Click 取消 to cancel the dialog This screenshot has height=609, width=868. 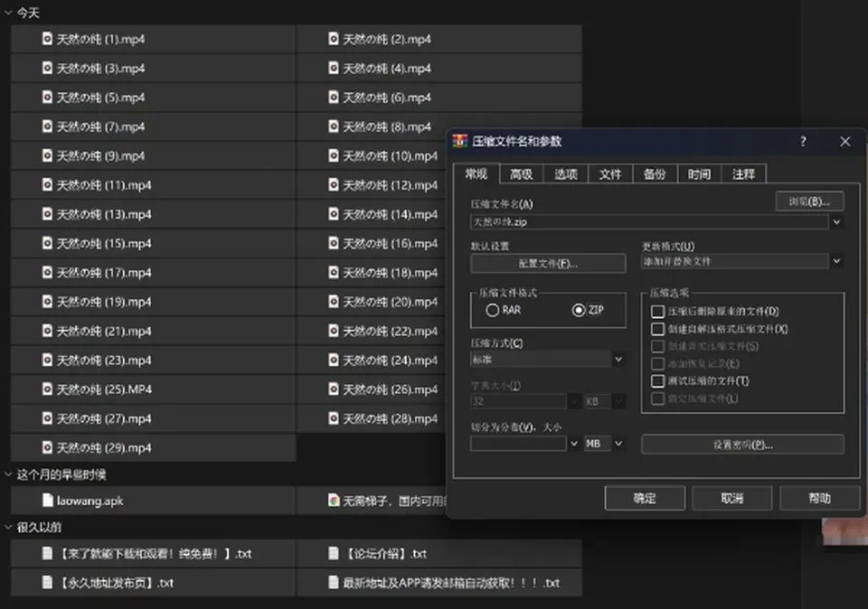pyautogui.click(x=731, y=499)
